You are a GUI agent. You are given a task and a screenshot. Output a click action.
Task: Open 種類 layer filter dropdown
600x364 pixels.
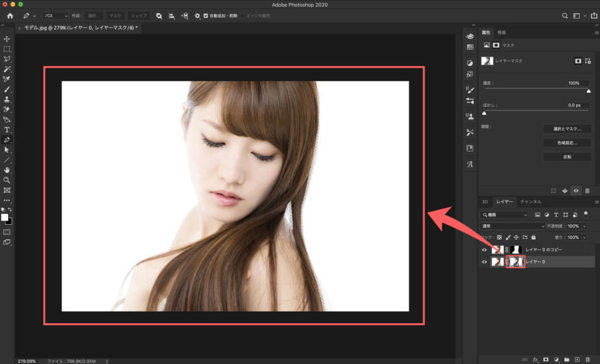[x=504, y=215]
